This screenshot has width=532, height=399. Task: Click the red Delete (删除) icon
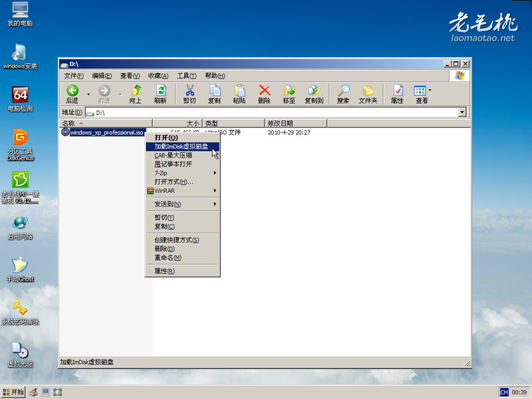pyautogui.click(x=264, y=94)
